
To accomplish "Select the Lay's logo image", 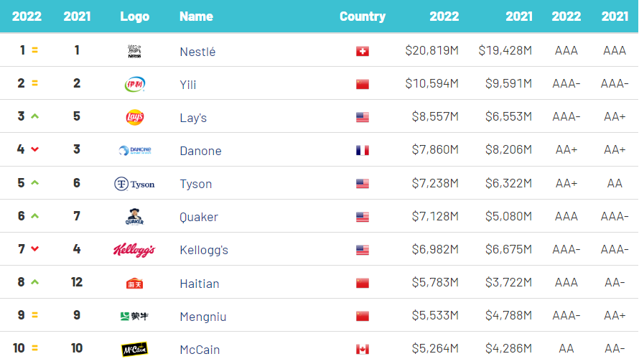I will (x=134, y=118).
